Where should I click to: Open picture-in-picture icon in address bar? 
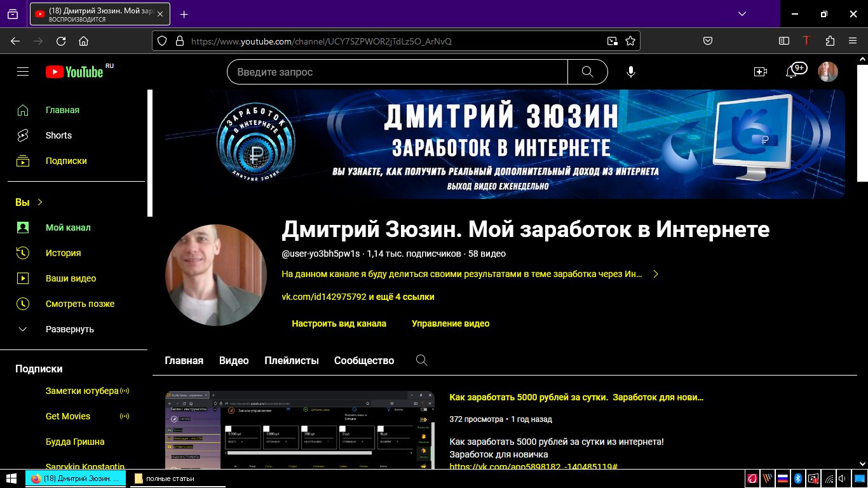coord(612,41)
